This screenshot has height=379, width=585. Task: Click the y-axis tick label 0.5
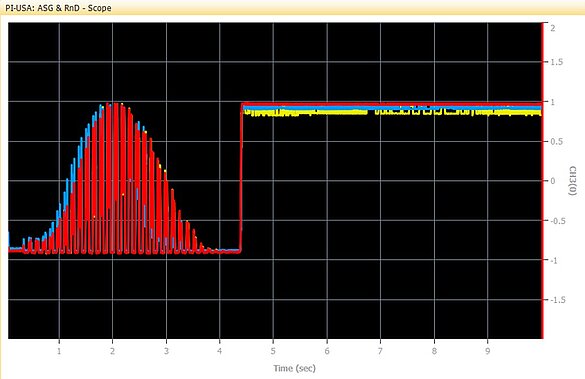pos(557,141)
